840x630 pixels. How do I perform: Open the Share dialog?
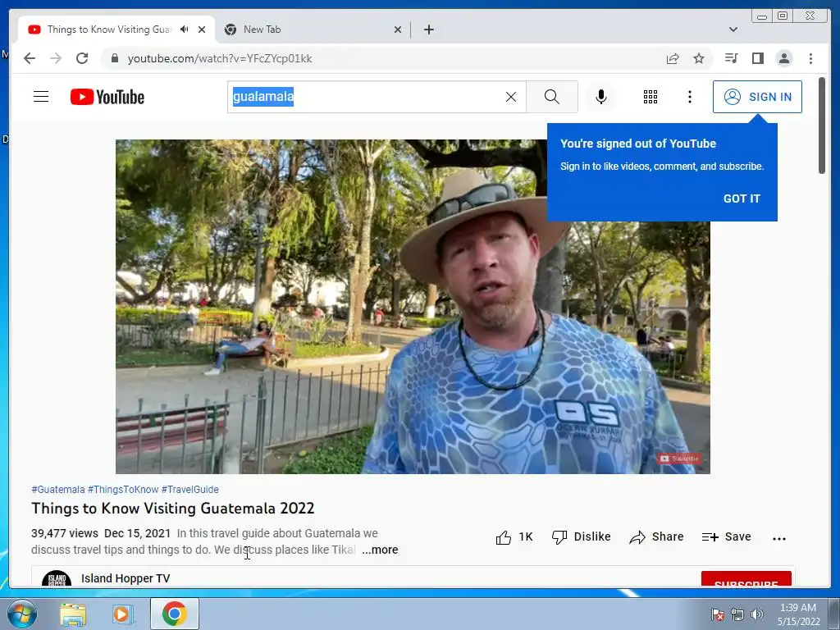(656, 537)
